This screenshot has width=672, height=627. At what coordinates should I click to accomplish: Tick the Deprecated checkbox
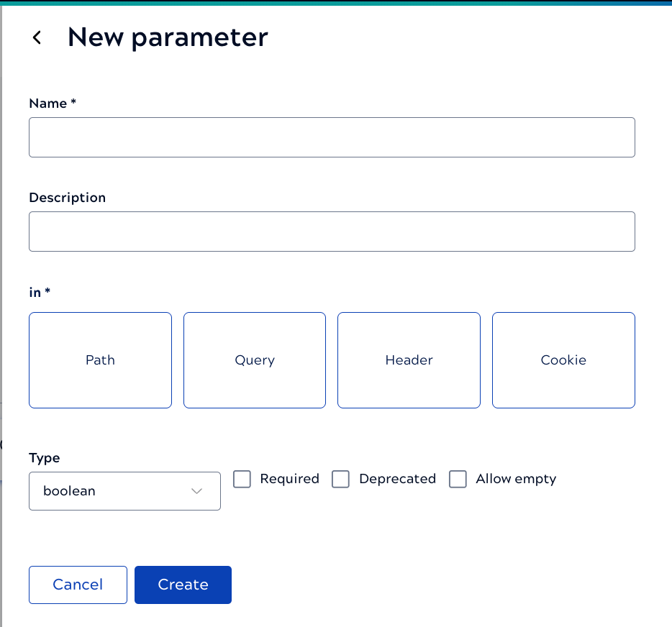click(x=340, y=479)
